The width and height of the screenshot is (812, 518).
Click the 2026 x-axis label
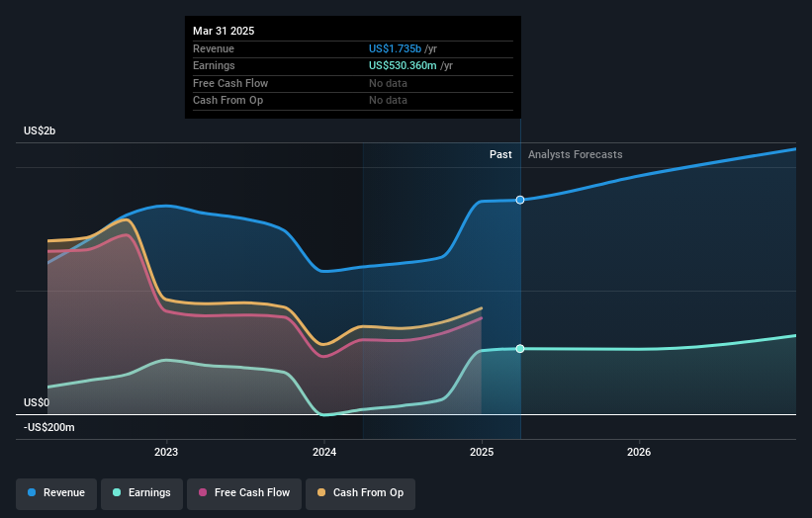click(x=639, y=453)
